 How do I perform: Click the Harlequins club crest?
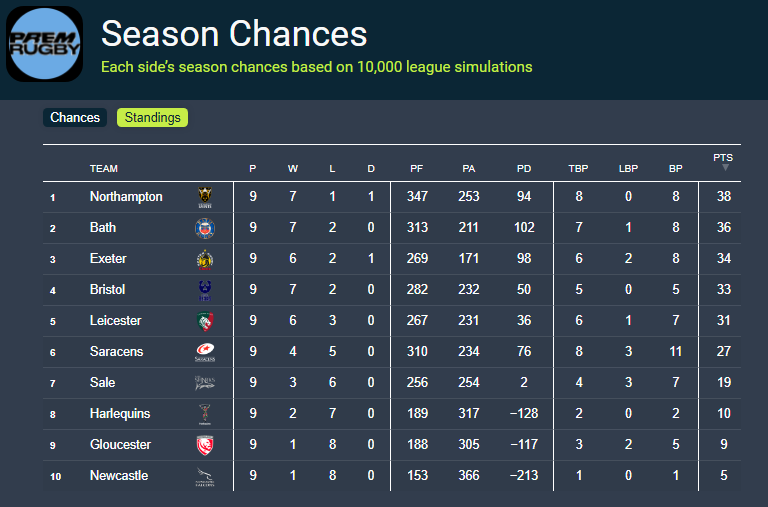[205, 414]
